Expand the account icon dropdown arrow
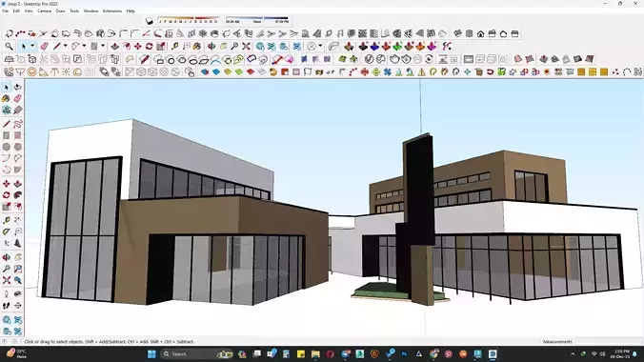This screenshot has height=362, width=644. [320, 47]
